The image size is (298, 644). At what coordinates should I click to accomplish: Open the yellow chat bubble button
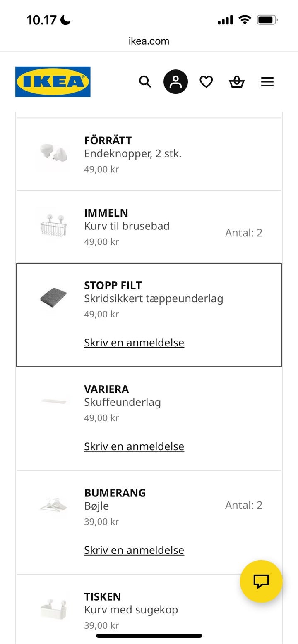coord(261,581)
